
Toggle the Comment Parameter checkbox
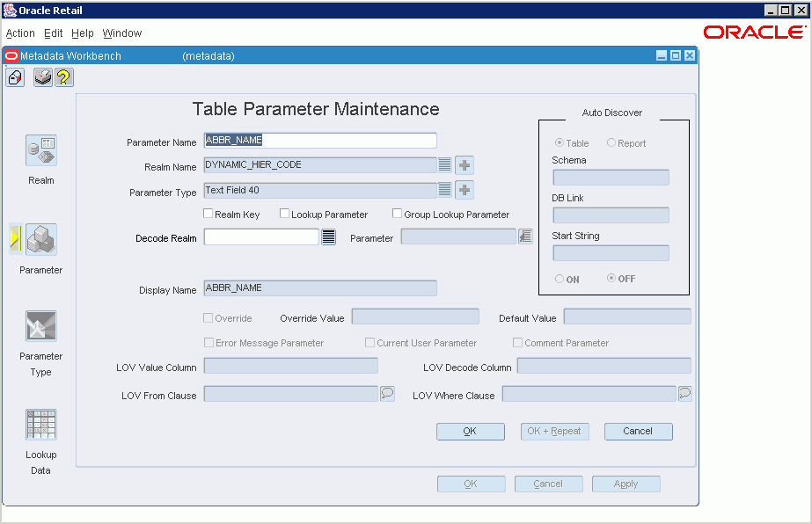pyautogui.click(x=517, y=342)
